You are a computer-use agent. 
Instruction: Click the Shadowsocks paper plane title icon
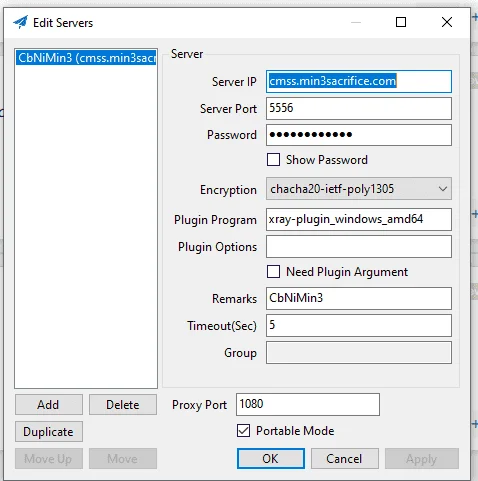(x=20, y=22)
